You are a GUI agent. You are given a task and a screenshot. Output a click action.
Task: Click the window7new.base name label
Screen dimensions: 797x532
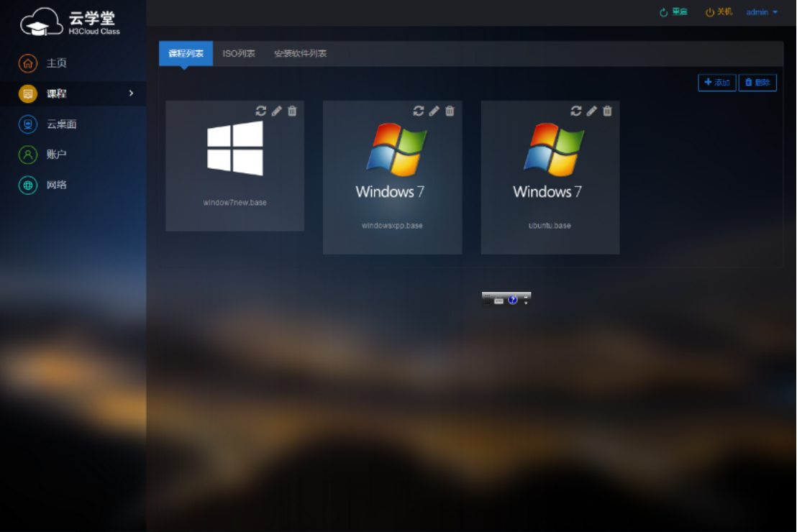[234, 203]
